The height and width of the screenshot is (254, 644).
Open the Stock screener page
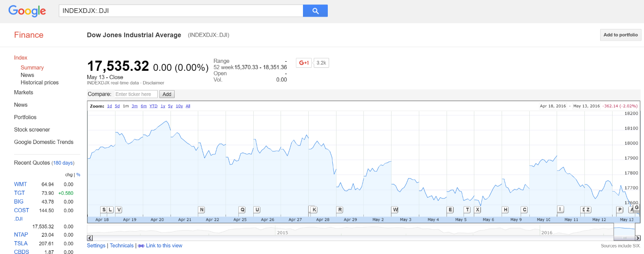pyautogui.click(x=32, y=129)
